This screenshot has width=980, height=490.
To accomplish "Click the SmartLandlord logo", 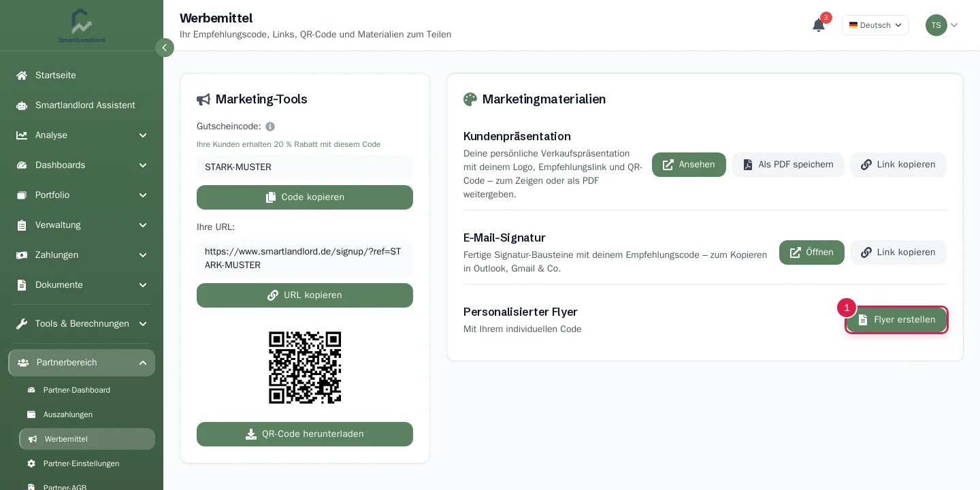I will (x=82, y=26).
